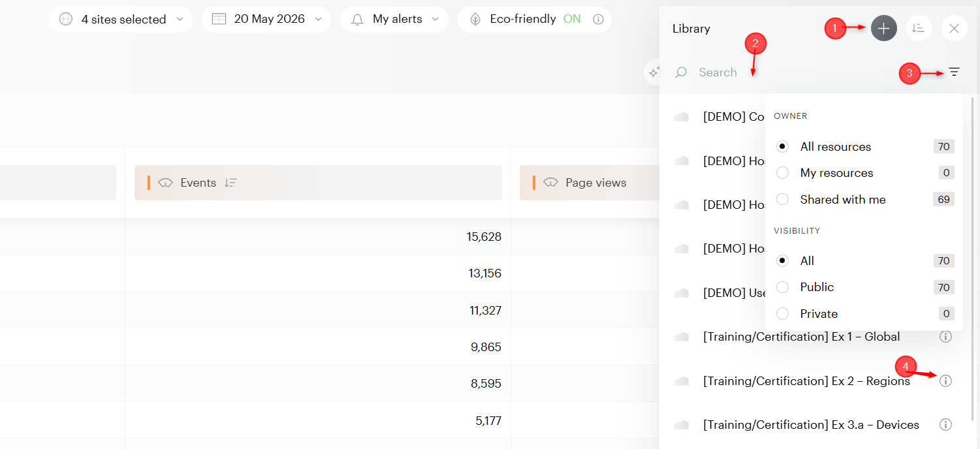Screen dimensions: 980x449
Task: Click the eye icon in Page views header
Action: [x=550, y=183]
